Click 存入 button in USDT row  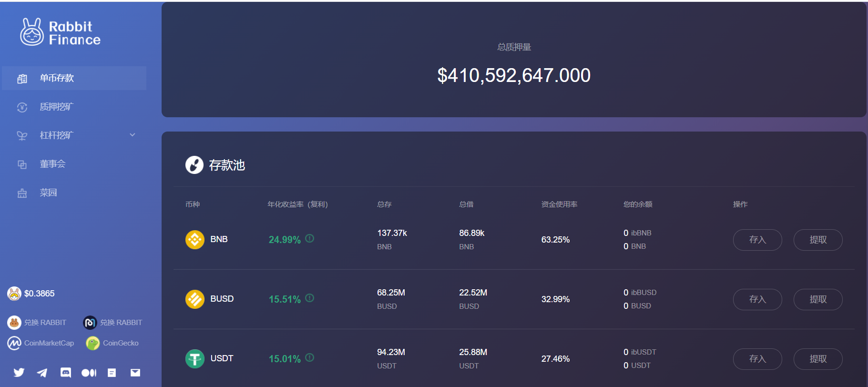tap(757, 359)
